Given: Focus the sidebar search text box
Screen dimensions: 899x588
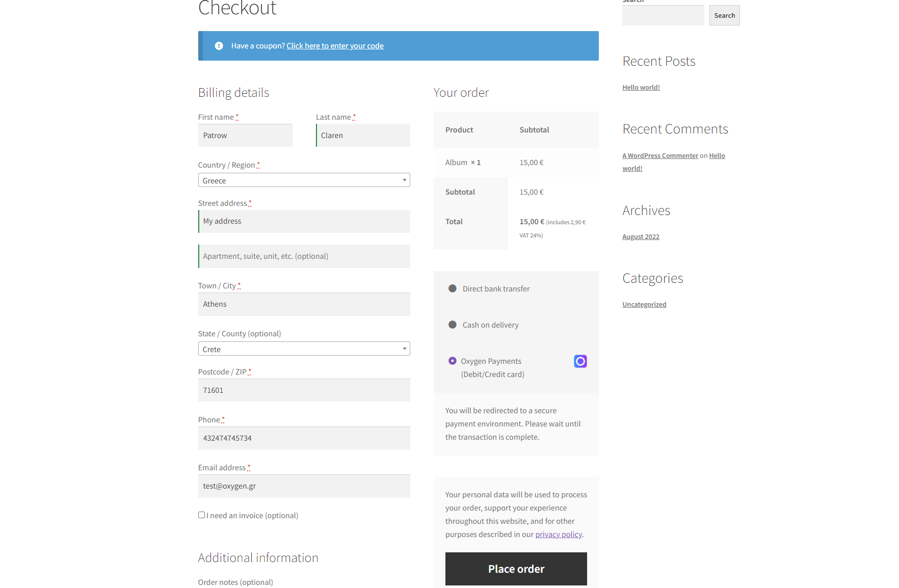Looking at the screenshot, I should coord(663,16).
